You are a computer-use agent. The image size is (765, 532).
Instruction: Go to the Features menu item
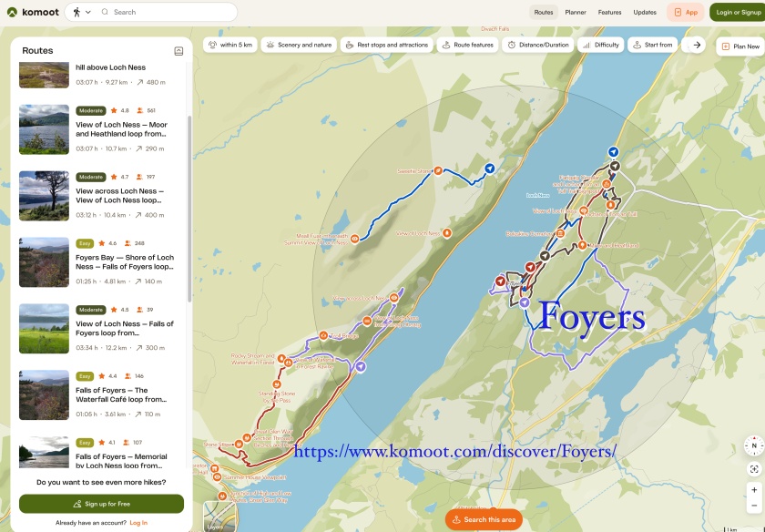(x=609, y=13)
